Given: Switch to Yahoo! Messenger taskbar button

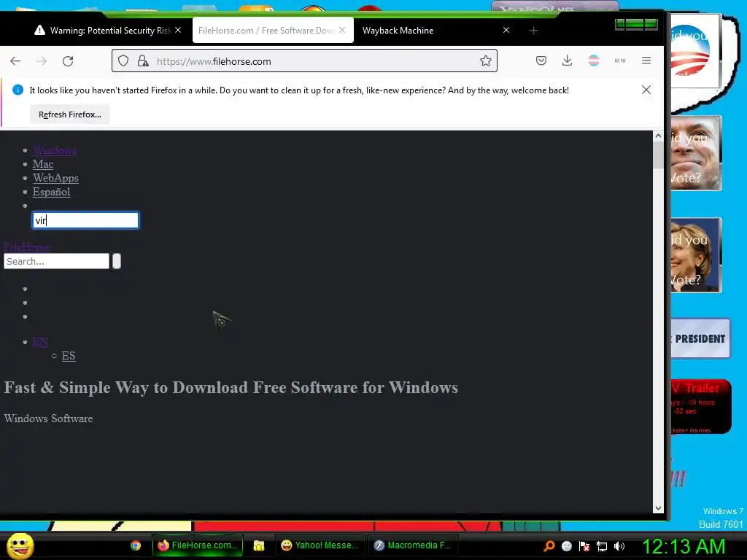Looking at the screenshot, I should (x=320, y=545).
